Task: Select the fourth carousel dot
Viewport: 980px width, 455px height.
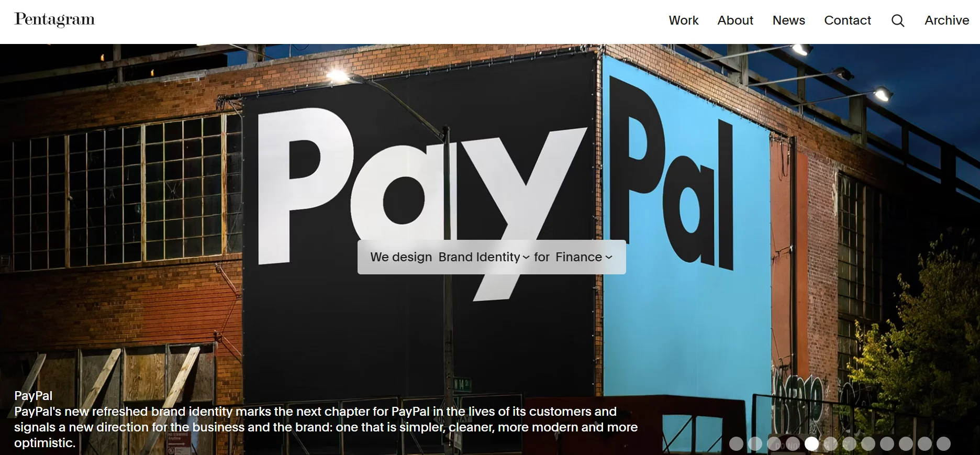Action: [793, 443]
